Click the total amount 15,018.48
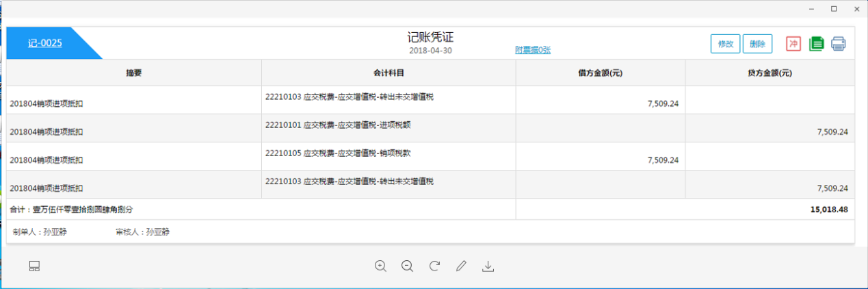868x289 pixels. pyautogui.click(x=829, y=210)
